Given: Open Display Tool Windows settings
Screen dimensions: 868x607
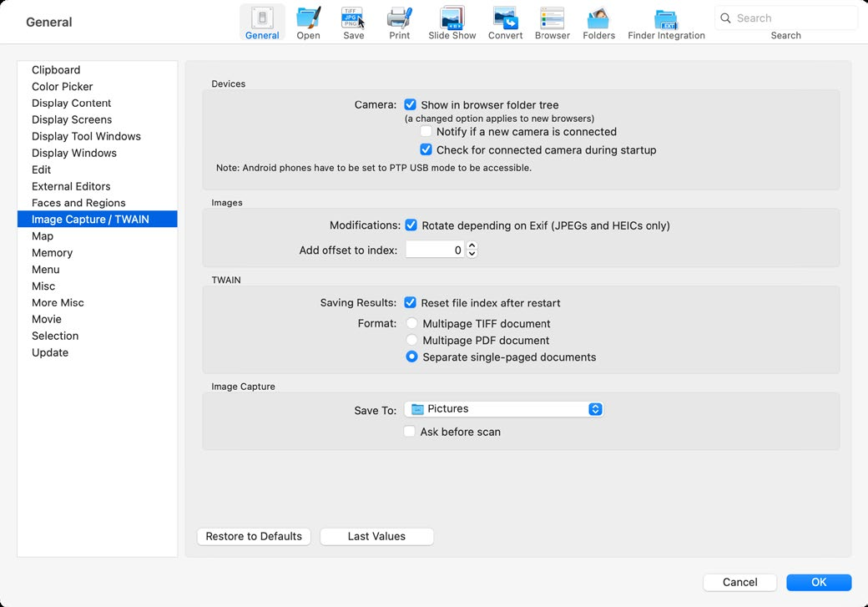Looking at the screenshot, I should (98, 136).
